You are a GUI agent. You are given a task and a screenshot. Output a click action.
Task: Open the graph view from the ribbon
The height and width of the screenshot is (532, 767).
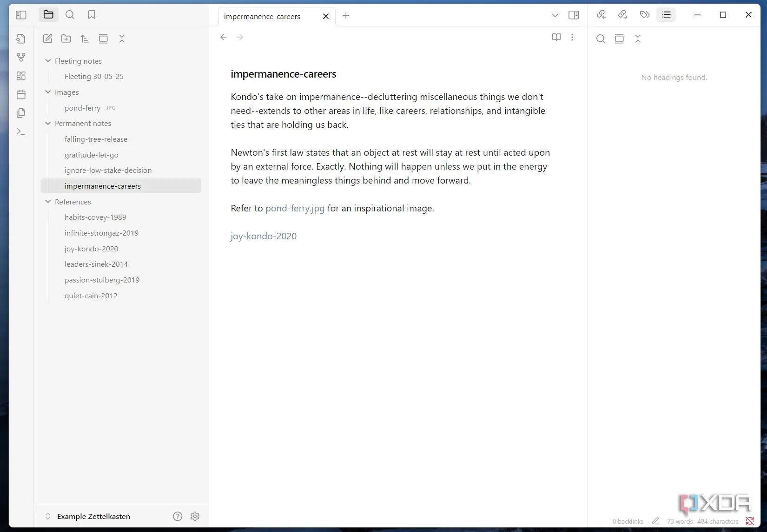pos(21,57)
